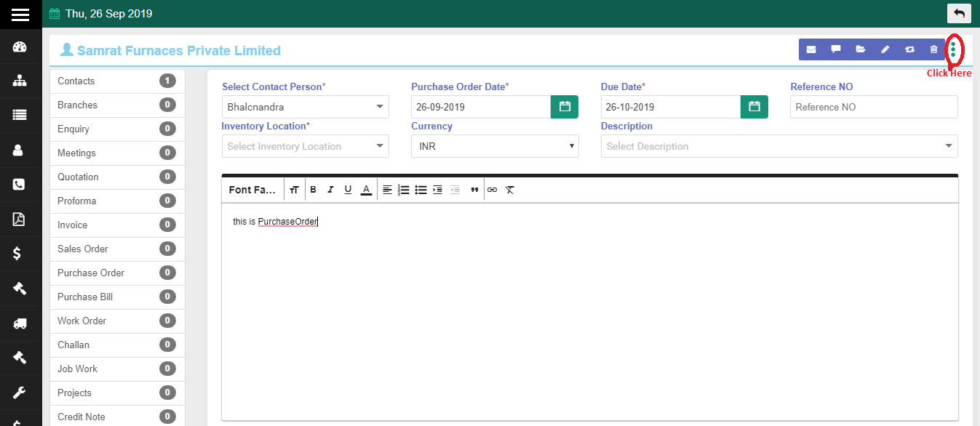Open Select Contact Person dropdown
The image size is (980, 426).
(x=306, y=107)
